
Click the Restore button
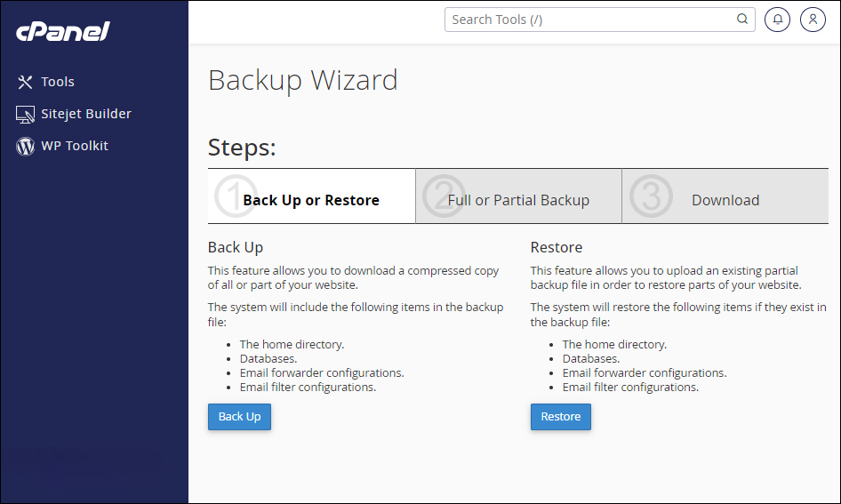coord(560,417)
